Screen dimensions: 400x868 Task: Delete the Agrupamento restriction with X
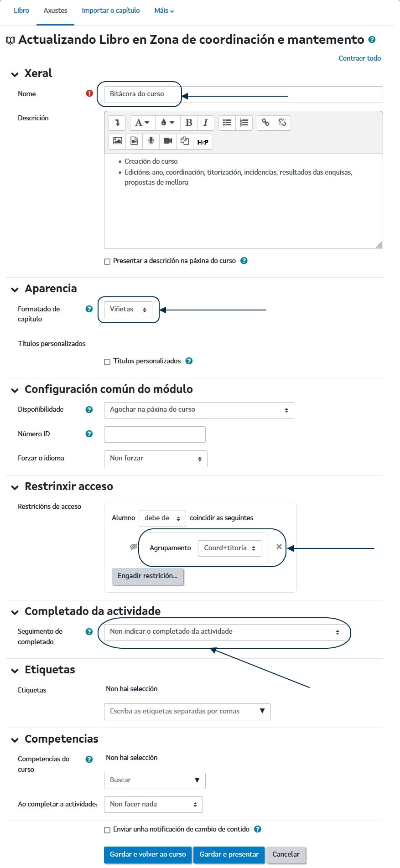click(279, 547)
